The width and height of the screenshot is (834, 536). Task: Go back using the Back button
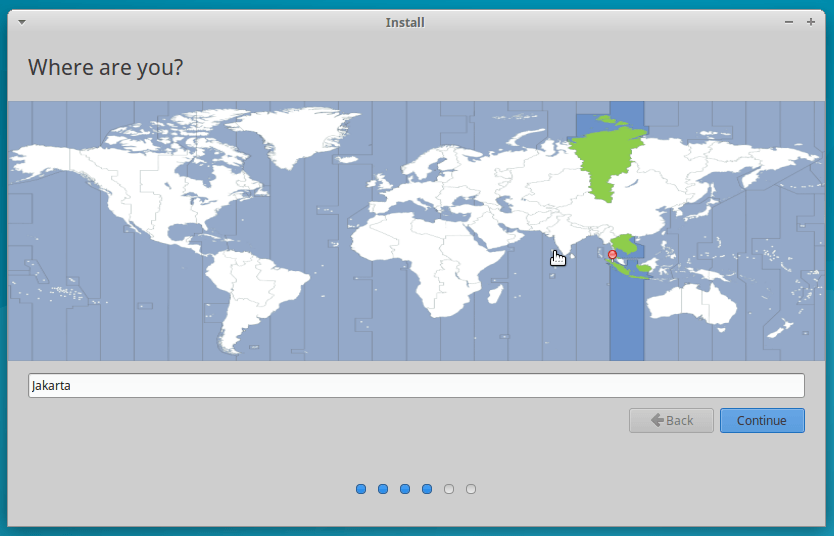point(671,421)
